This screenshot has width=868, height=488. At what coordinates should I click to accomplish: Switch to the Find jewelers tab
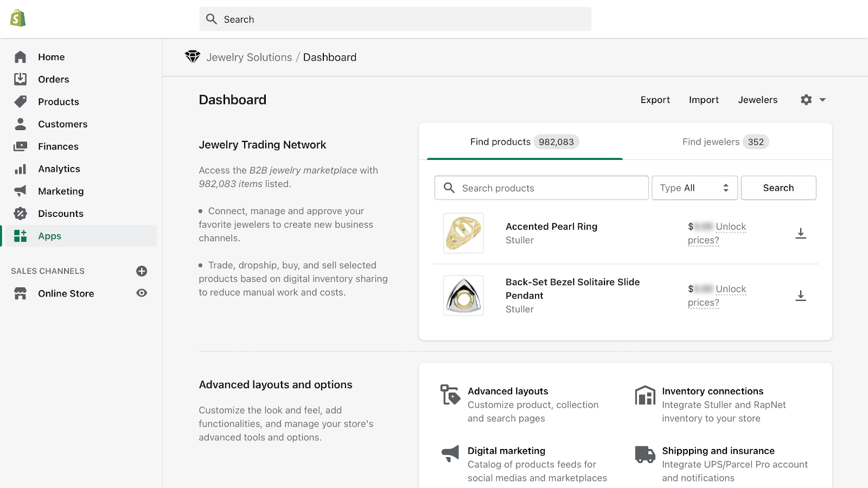coord(725,142)
